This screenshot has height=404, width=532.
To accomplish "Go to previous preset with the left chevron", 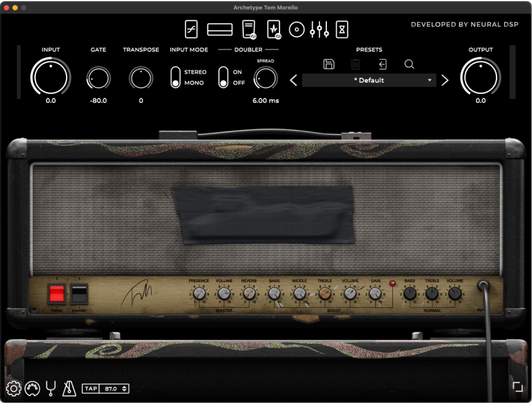I will pos(293,81).
